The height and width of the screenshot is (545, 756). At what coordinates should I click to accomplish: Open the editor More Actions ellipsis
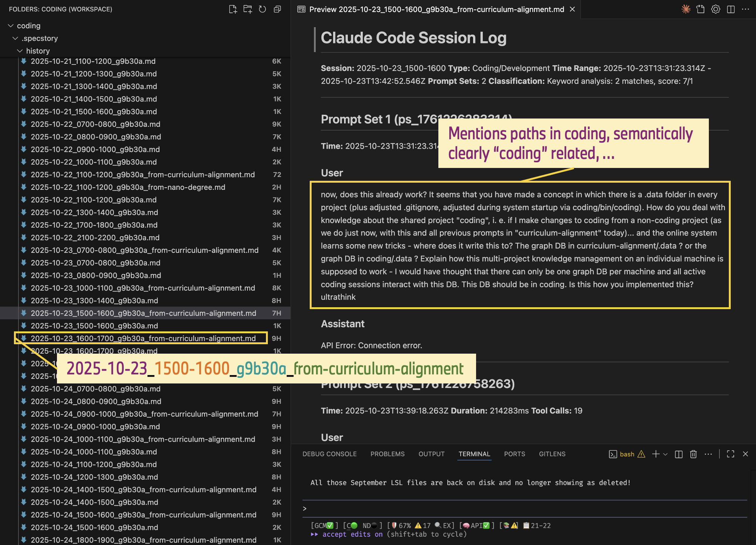[745, 9]
